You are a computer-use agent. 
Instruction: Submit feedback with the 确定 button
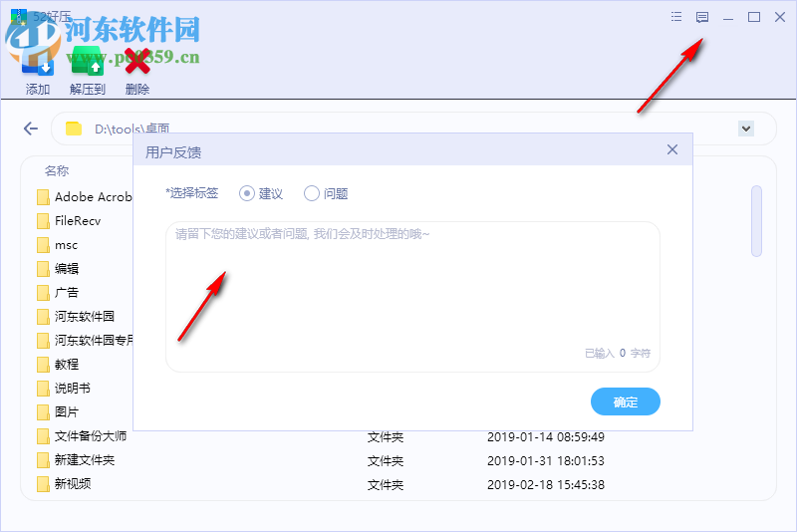626,401
